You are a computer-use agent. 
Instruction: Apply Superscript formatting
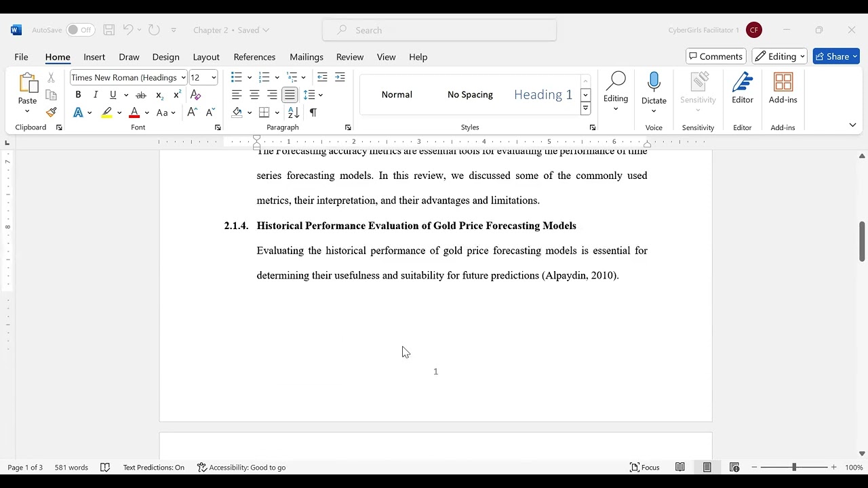pos(178,95)
